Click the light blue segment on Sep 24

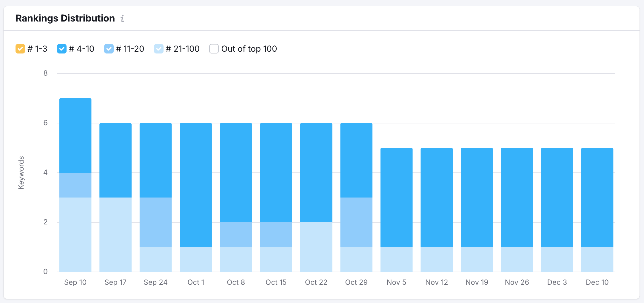(x=155, y=260)
